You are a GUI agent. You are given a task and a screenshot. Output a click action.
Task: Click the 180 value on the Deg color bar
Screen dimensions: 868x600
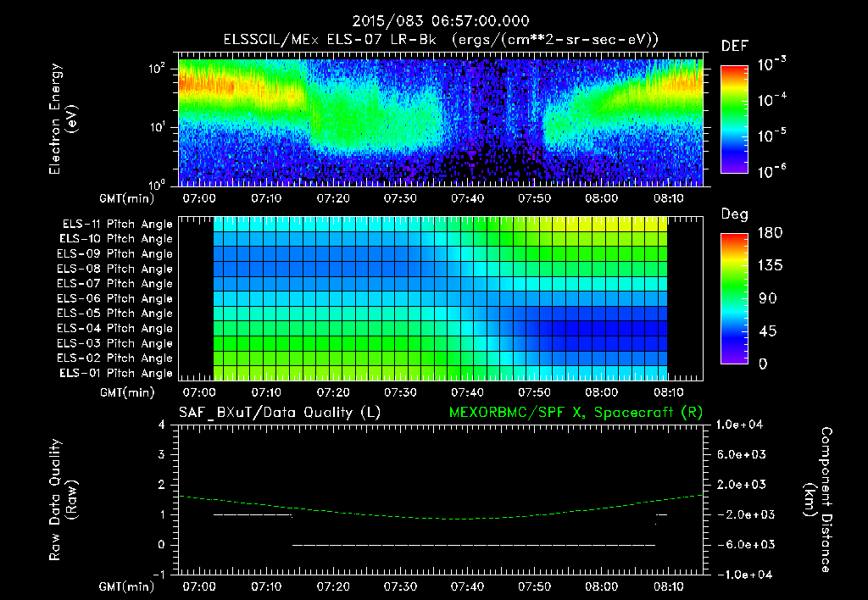770,233
